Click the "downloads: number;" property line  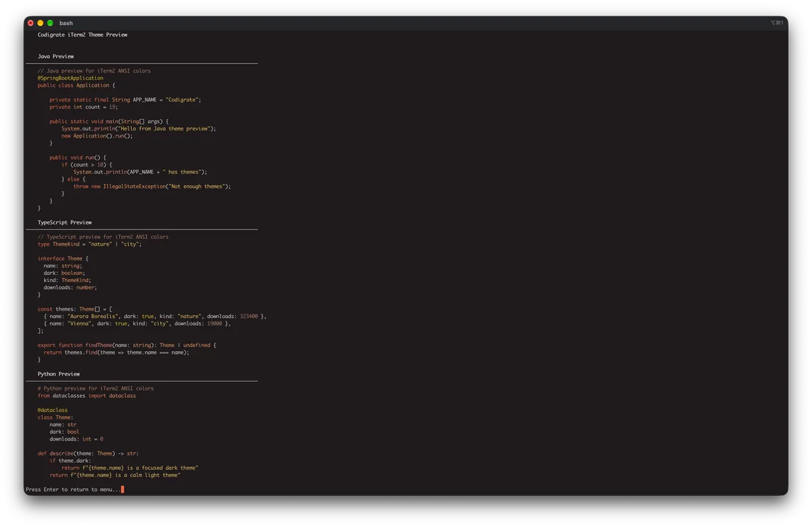click(70, 288)
